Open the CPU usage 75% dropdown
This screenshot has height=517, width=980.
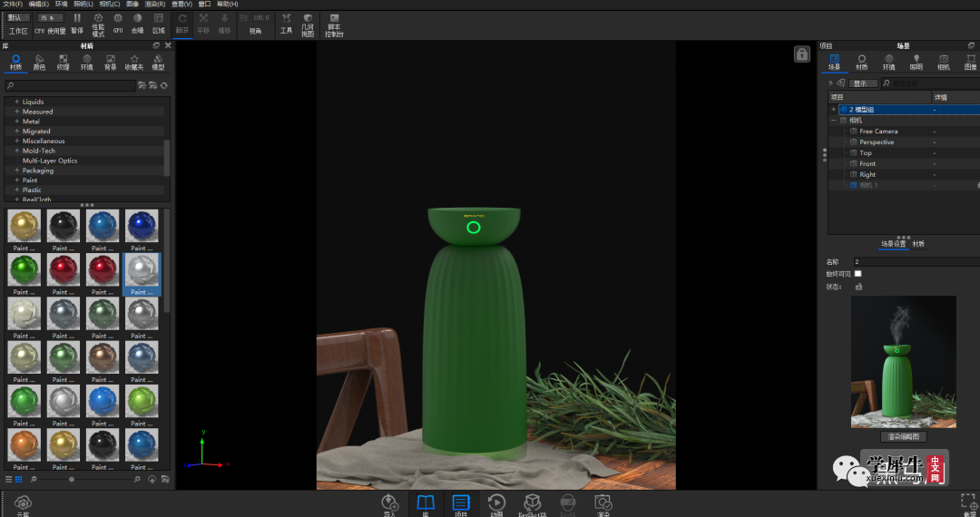51,17
